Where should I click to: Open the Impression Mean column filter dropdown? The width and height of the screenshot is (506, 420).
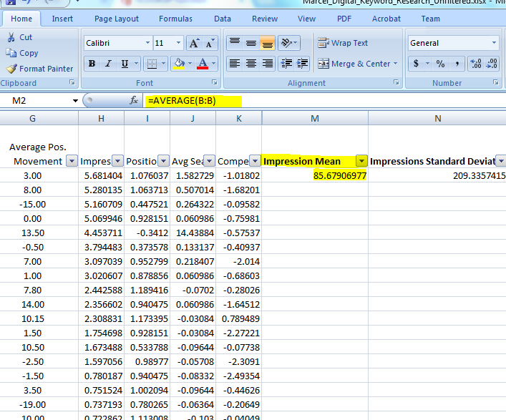(361, 161)
